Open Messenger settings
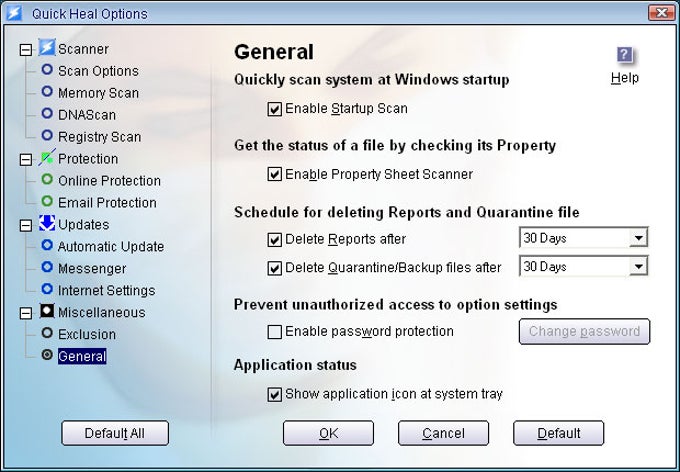Screen dimensions: 680x472 (92, 269)
